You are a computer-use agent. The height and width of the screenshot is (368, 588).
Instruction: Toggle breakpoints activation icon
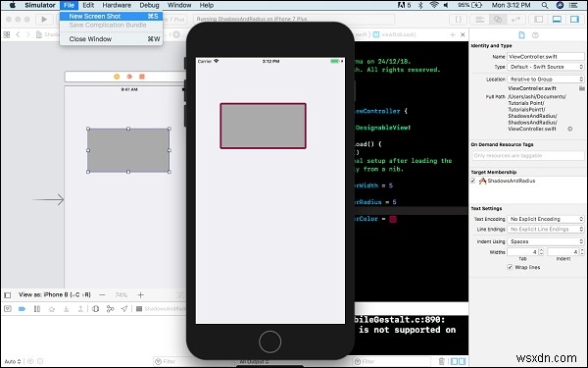tap(22, 309)
